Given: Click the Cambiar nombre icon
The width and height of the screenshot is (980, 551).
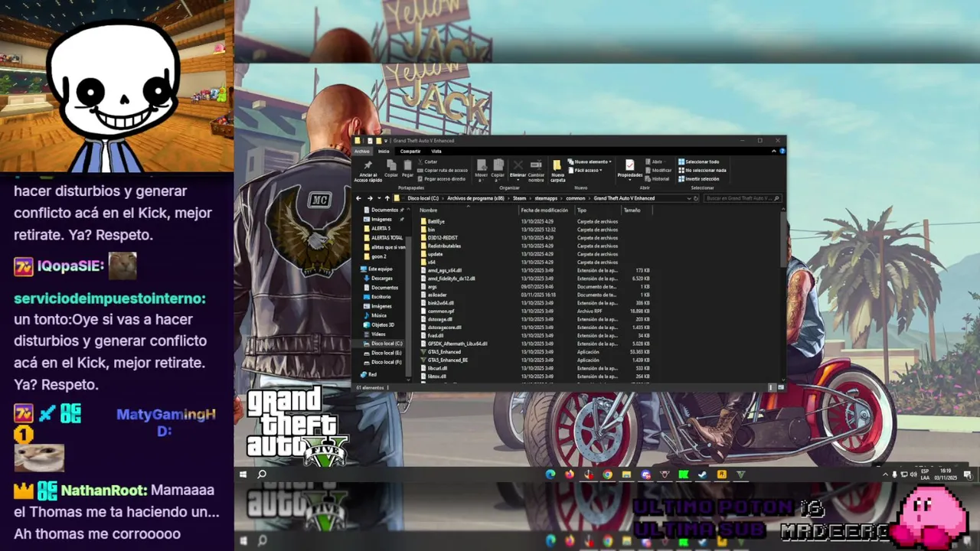Looking at the screenshot, I should pos(536,165).
